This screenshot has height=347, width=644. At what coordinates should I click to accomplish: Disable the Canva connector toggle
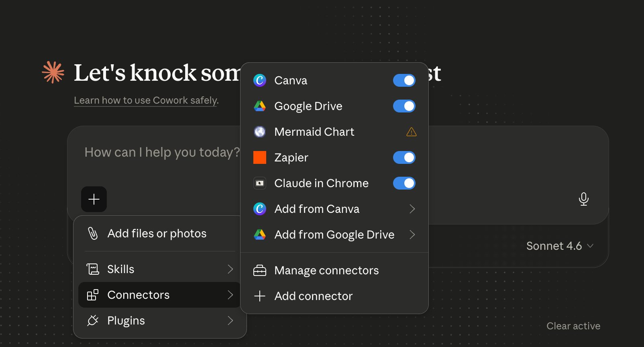pos(404,80)
